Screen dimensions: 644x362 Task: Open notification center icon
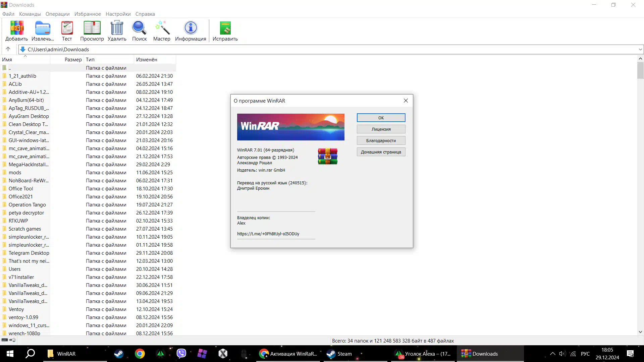pyautogui.click(x=630, y=354)
